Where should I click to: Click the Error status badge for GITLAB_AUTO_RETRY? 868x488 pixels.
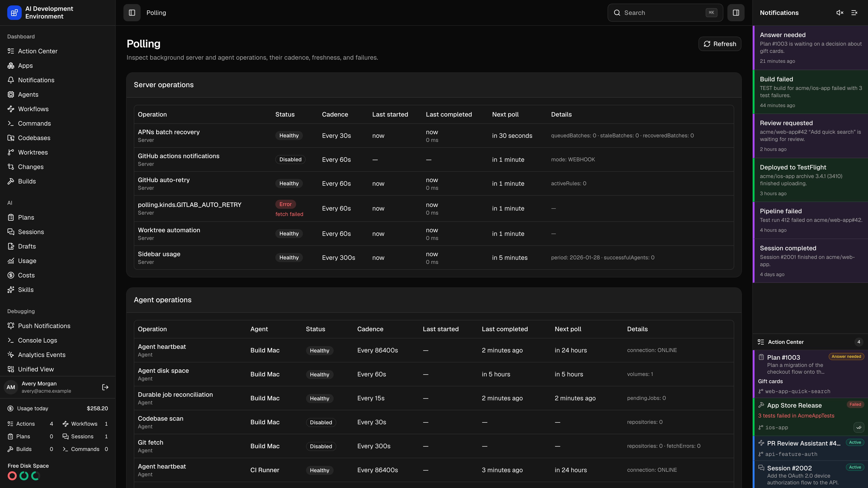[285, 204]
